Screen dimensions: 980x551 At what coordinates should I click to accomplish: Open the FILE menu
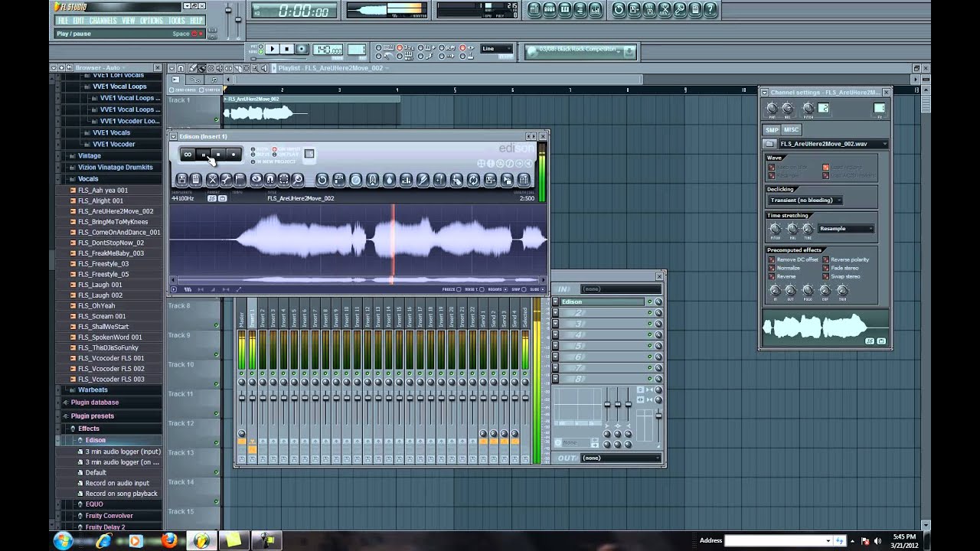63,21
